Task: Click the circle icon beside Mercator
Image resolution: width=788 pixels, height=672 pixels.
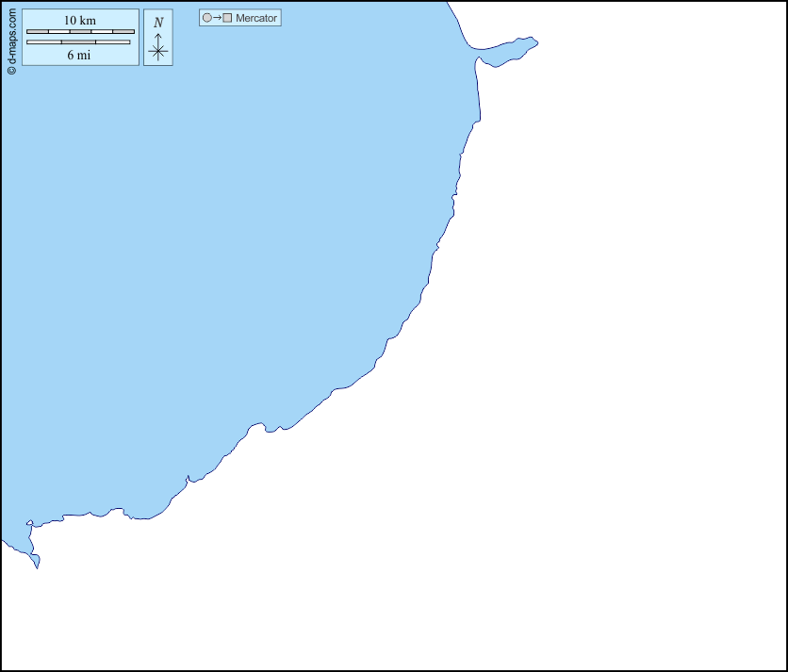Action: pyautogui.click(x=207, y=18)
